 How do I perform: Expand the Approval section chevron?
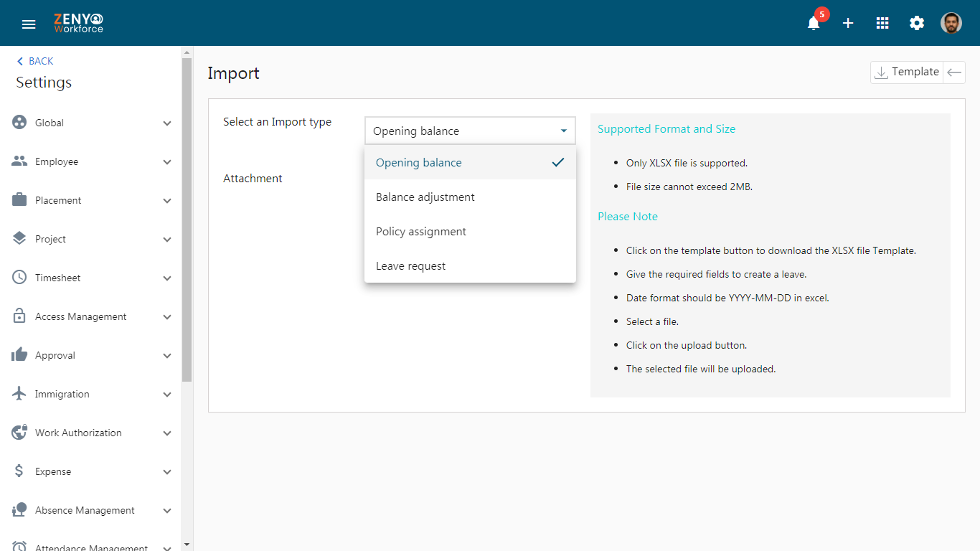167,356
